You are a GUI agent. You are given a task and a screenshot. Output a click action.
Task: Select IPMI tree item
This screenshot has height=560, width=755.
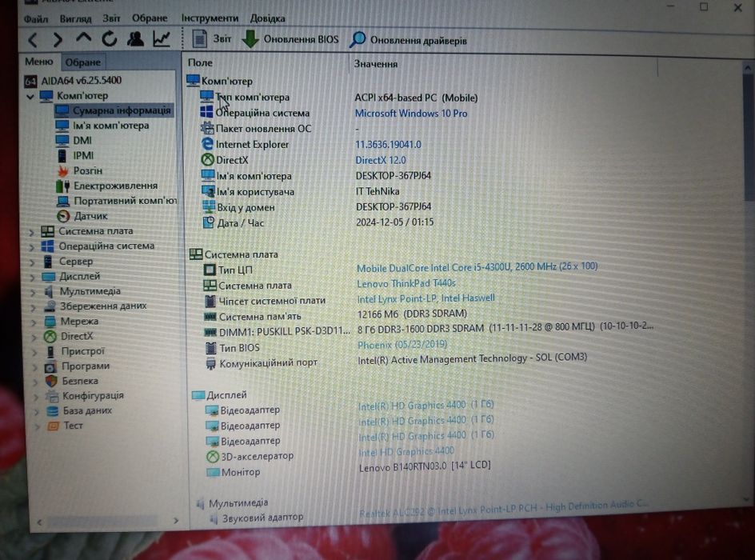[75, 155]
